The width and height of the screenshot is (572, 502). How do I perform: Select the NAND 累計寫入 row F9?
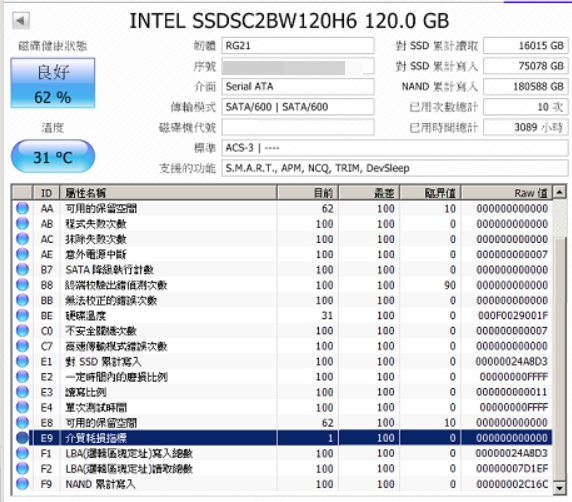coord(282,484)
